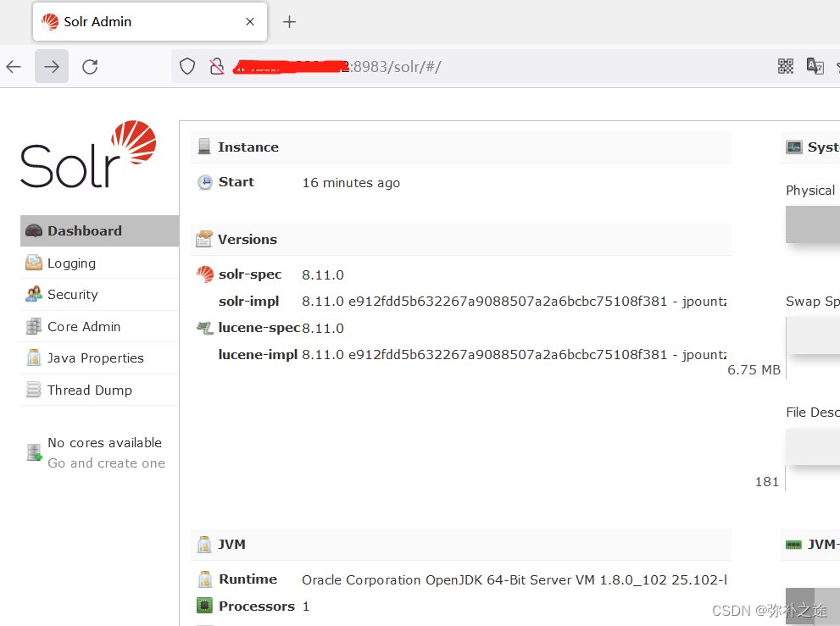The image size is (840, 626).
Task: Click the Solr logo
Action: pos(88,154)
